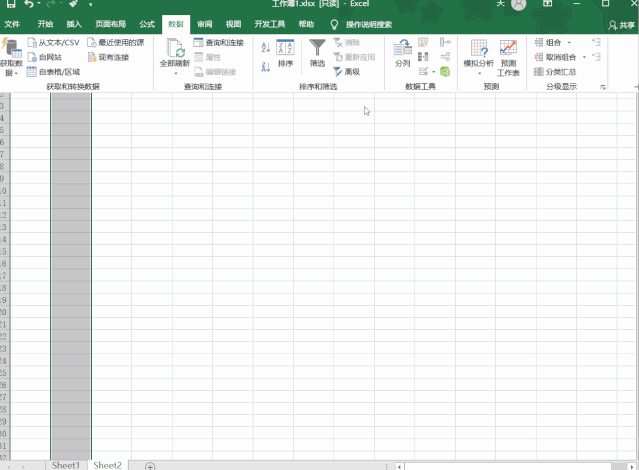Image resolution: width=639 pixels, height=470 pixels.
Task: Switch to the 帮助 tab
Action: point(306,24)
